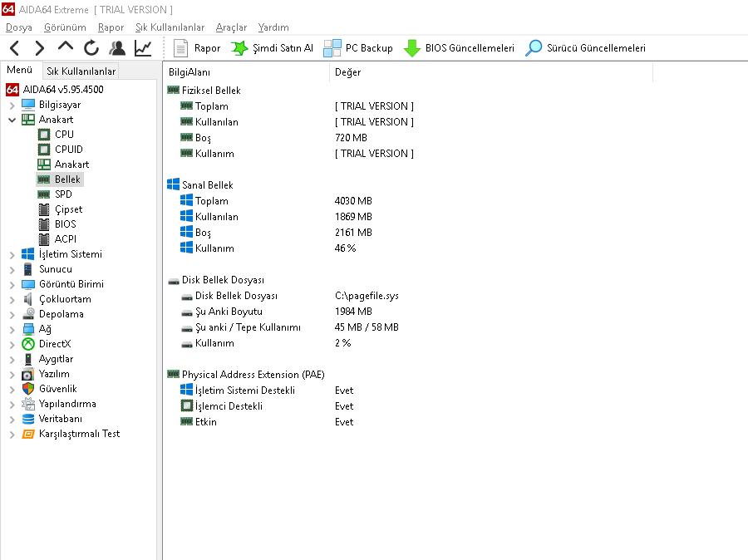Click Sürücü Güncellemeleri button
Image resolution: width=748 pixels, height=560 pixels.
585,48
